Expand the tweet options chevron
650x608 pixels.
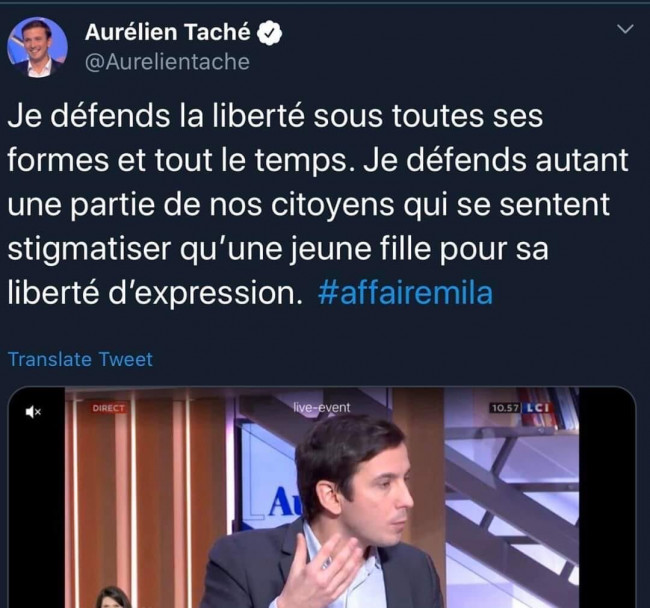(625, 29)
